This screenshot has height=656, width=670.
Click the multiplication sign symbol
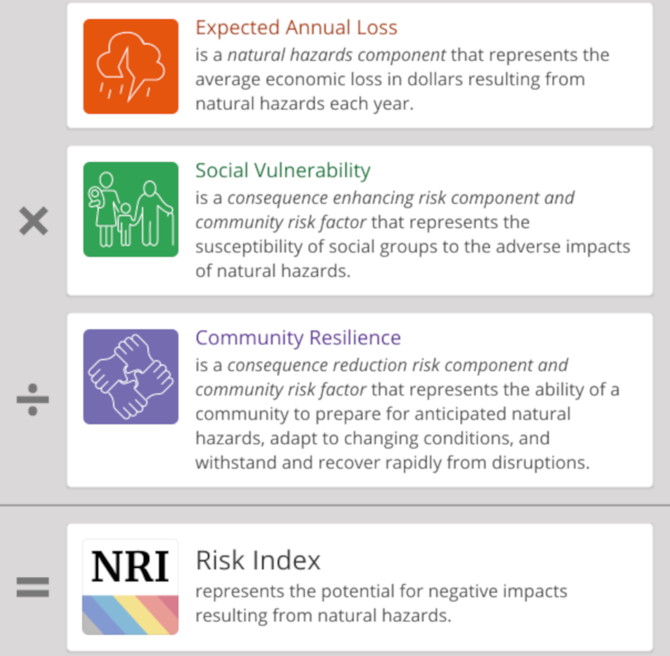[33, 221]
